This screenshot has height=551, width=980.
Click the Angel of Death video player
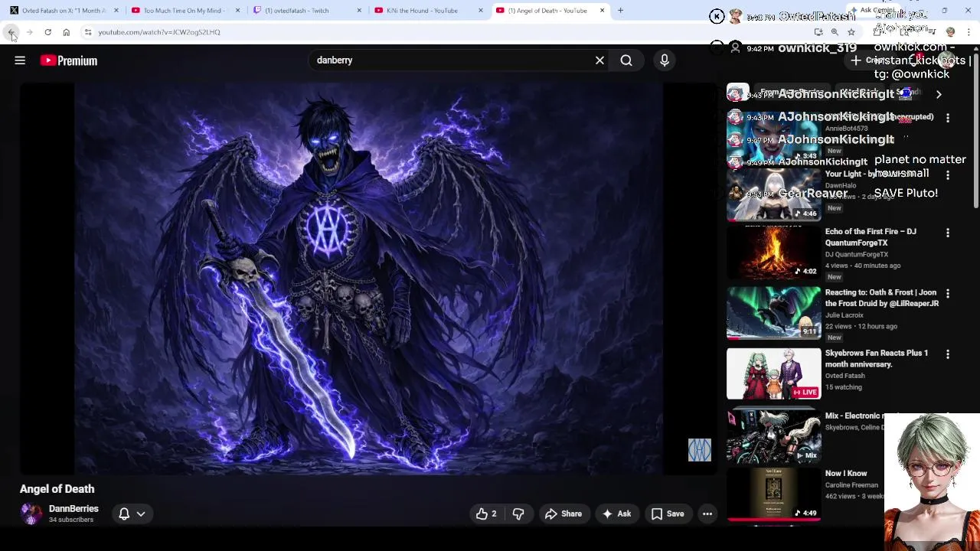(x=368, y=279)
